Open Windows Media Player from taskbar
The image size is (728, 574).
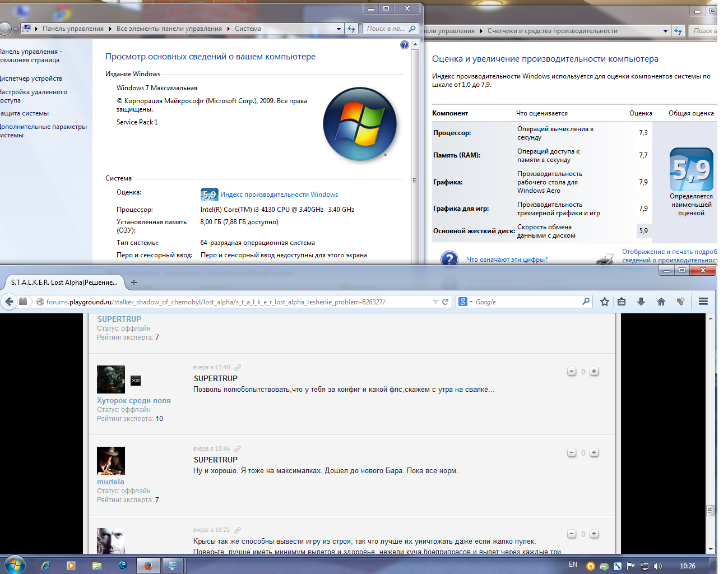71,566
